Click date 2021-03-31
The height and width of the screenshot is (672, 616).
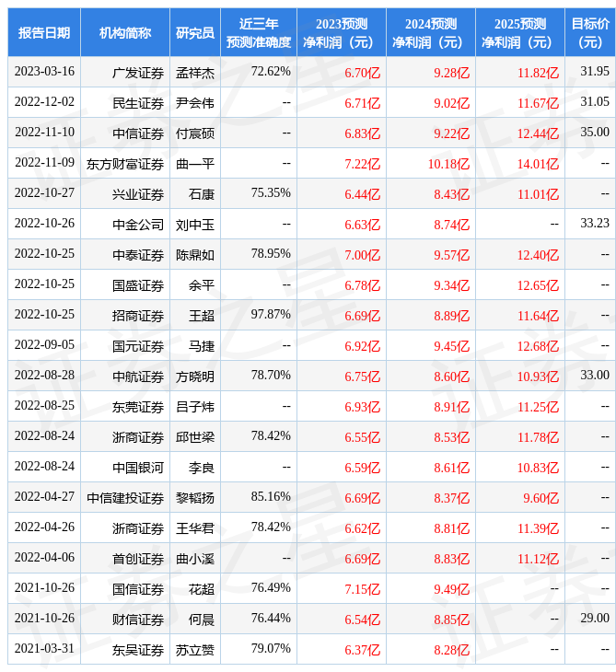pyautogui.click(x=44, y=649)
